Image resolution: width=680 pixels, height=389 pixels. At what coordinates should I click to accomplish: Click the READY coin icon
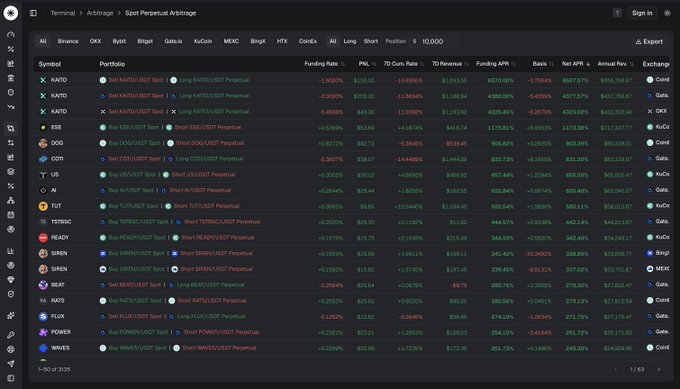[x=43, y=238]
